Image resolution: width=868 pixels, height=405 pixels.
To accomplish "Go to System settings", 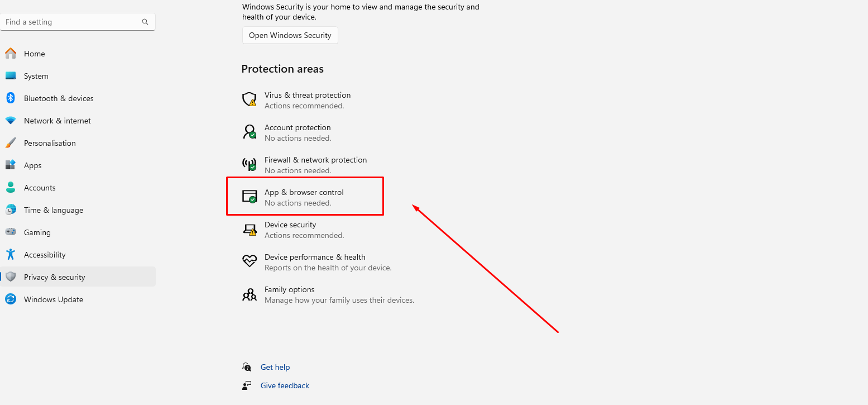I will click(36, 76).
